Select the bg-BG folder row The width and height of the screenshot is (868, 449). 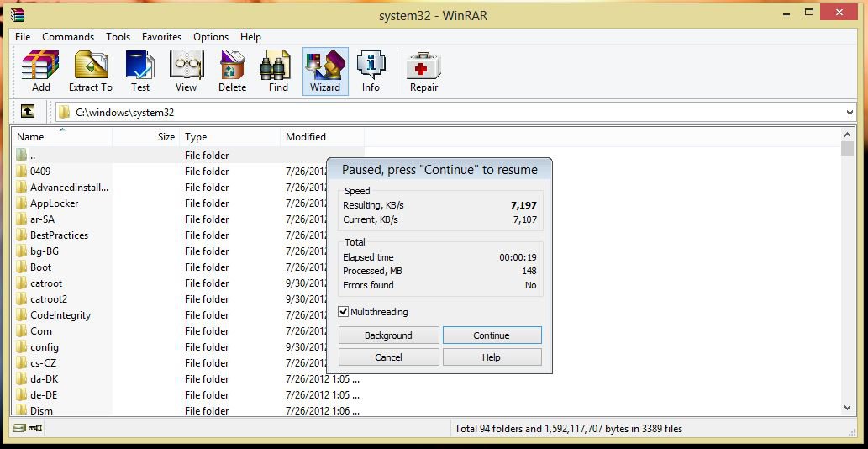click(187, 251)
